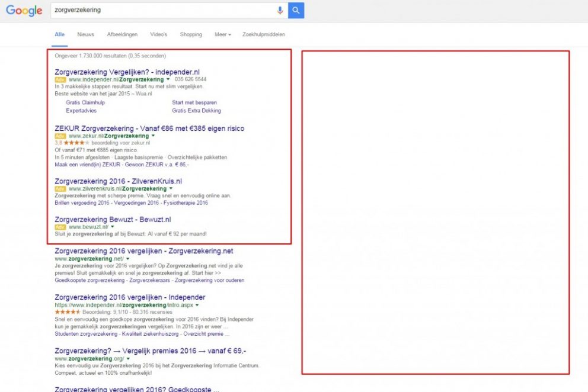Image resolution: width=588 pixels, height=392 pixels.
Task: Open the Kwaliteit ziekenhuiszorg sitelink
Action: (151, 334)
